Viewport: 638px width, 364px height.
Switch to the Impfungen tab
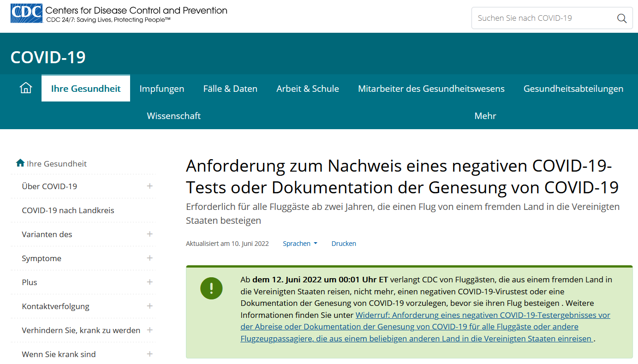pyautogui.click(x=162, y=88)
